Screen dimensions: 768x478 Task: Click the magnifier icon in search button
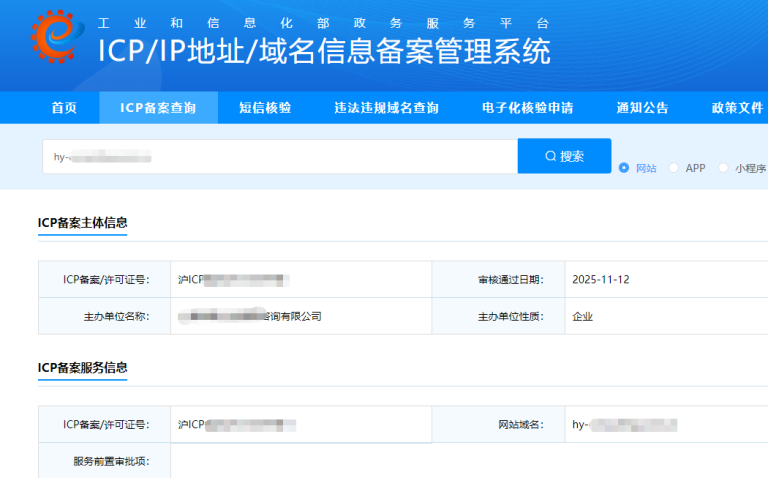click(550, 157)
